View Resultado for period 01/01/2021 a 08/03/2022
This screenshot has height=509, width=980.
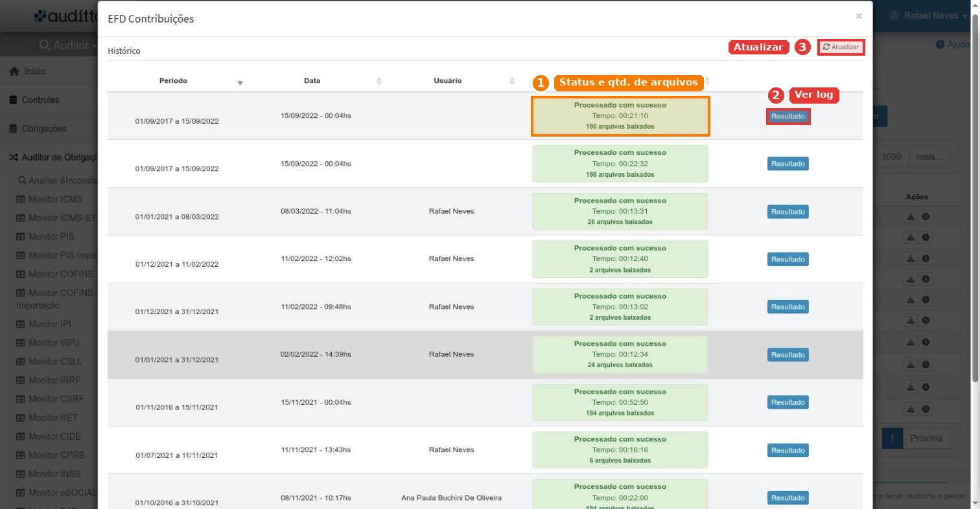coord(788,212)
